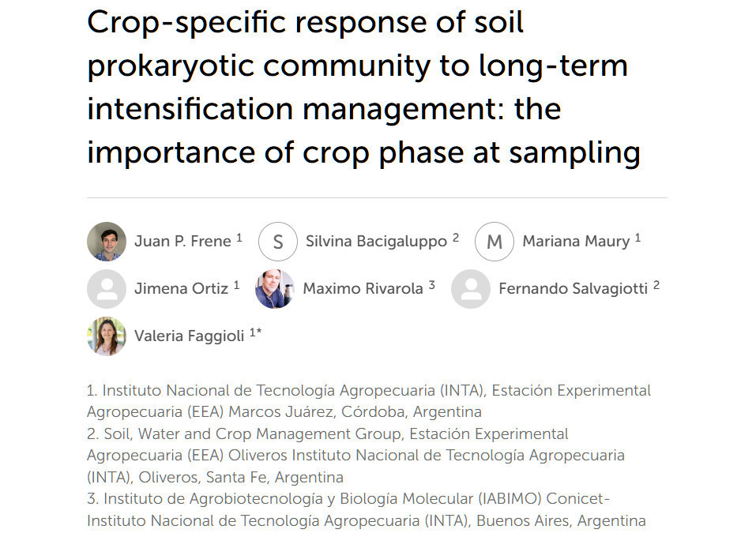Click the 'S' avatar for Silvina Bacigaluppo
Image resolution: width=756 pixels, height=533 pixels.
click(x=278, y=242)
